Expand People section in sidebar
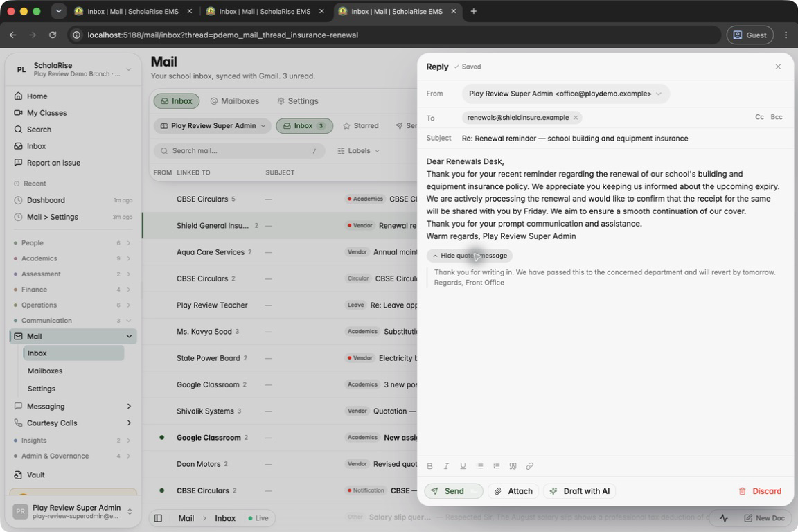The image size is (798, 532). [x=73, y=243]
